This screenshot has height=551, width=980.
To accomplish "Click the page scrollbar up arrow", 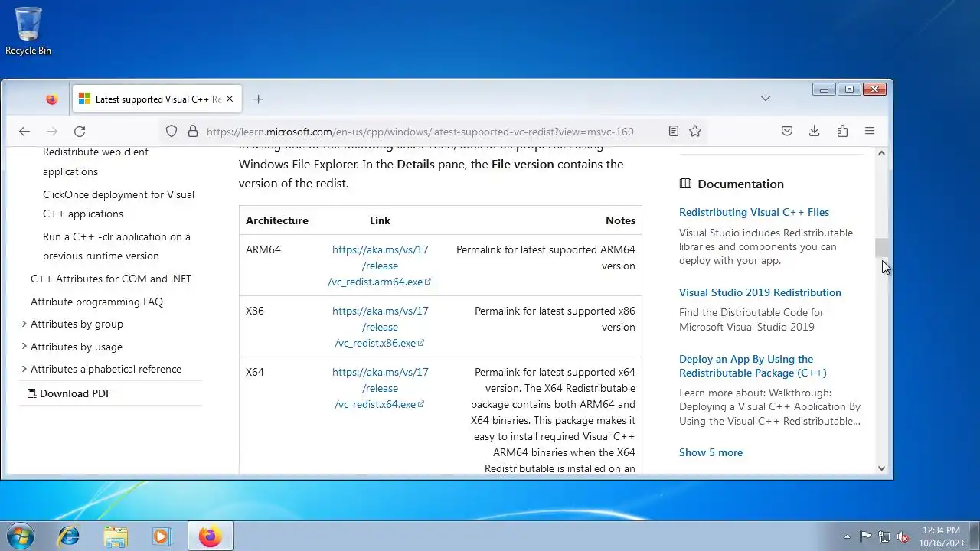I will [x=881, y=153].
